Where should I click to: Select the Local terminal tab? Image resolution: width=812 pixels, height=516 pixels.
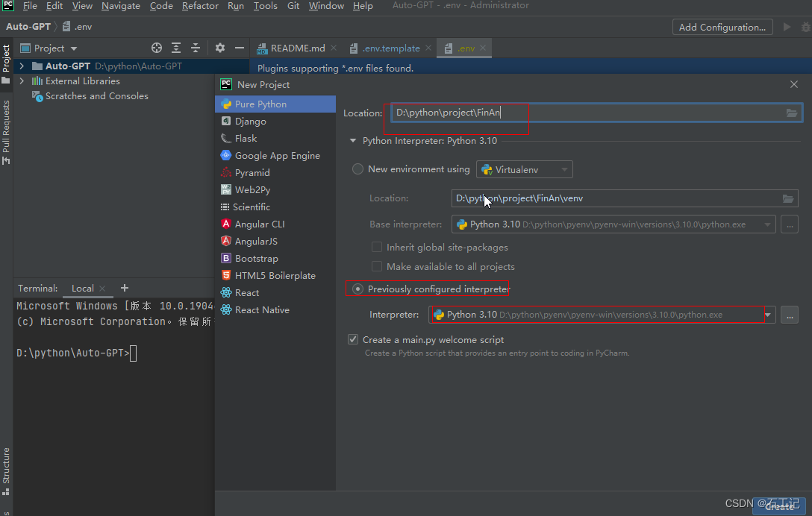(82, 289)
